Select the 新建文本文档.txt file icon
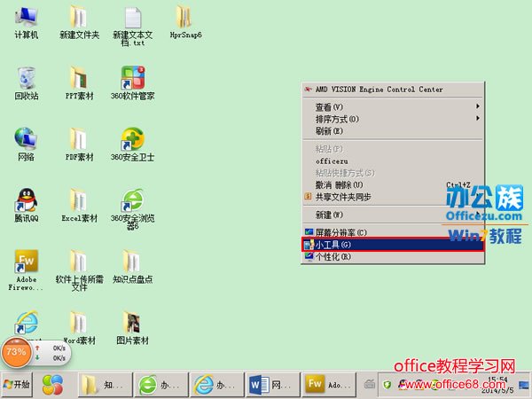This screenshot has width=532, height=399. pos(133,26)
